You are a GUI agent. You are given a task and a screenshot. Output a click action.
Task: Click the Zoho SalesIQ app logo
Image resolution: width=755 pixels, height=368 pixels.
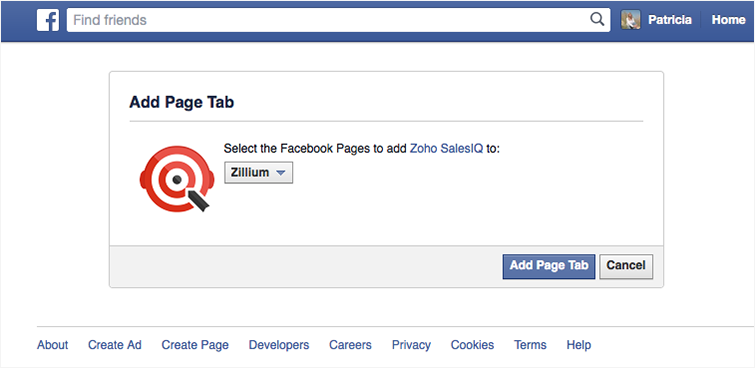point(177,179)
